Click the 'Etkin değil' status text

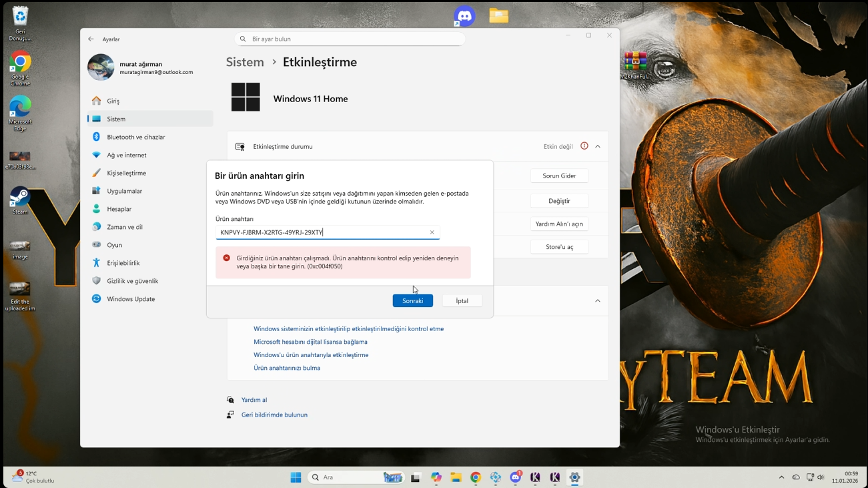click(558, 147)
